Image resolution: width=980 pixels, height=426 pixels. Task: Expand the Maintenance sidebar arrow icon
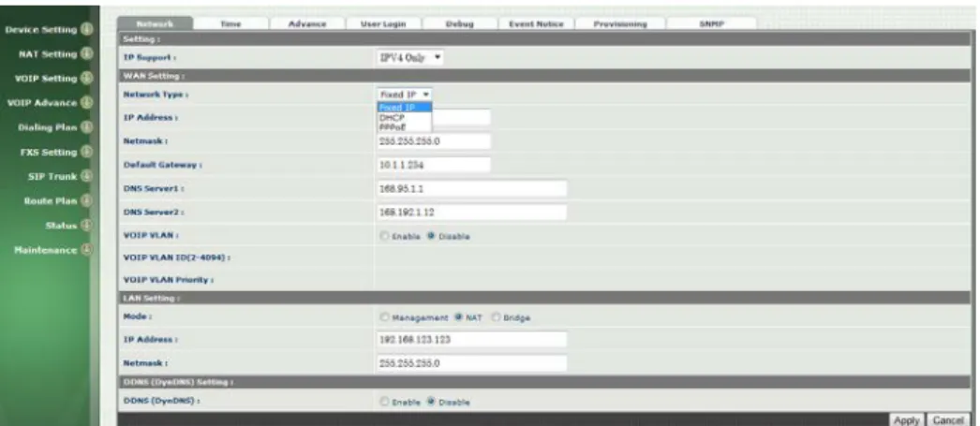[x=87, y=250]
